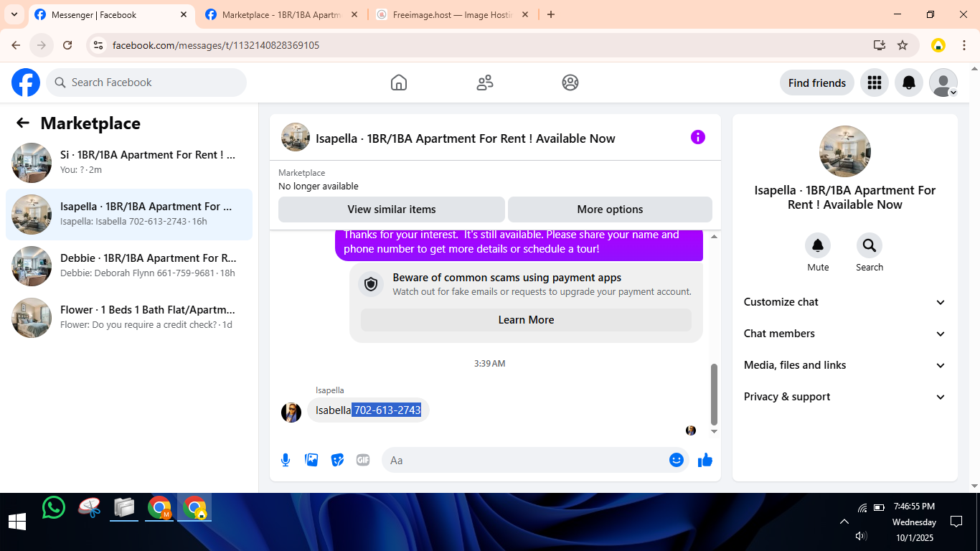Show hidden system tray icons
980x551 pixels.
[x=844, y=522]
